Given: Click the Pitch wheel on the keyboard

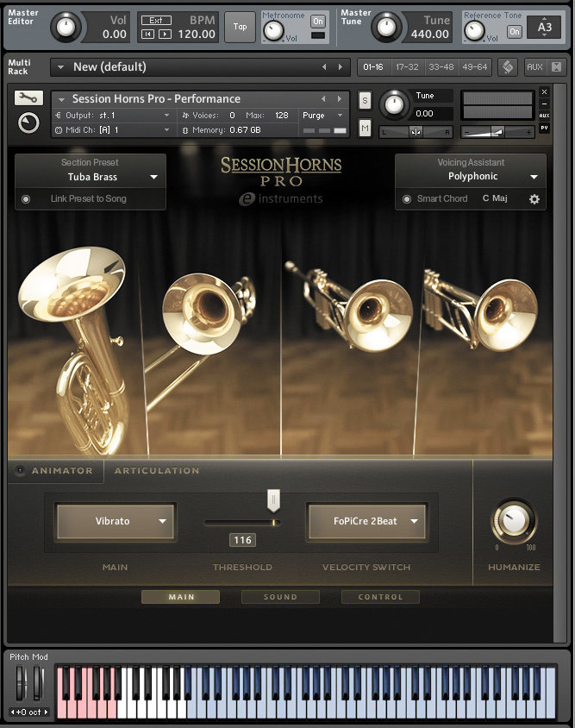Looking at the screenshot, I should 20,682.
